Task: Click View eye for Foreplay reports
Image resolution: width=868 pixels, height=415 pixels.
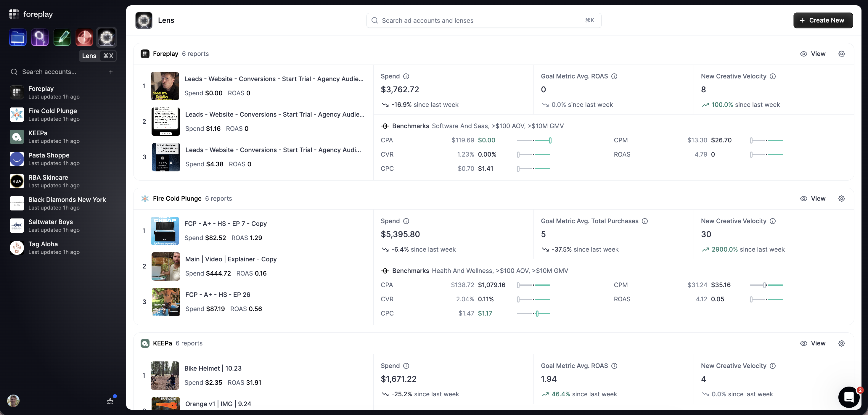Action: [813, 54]
